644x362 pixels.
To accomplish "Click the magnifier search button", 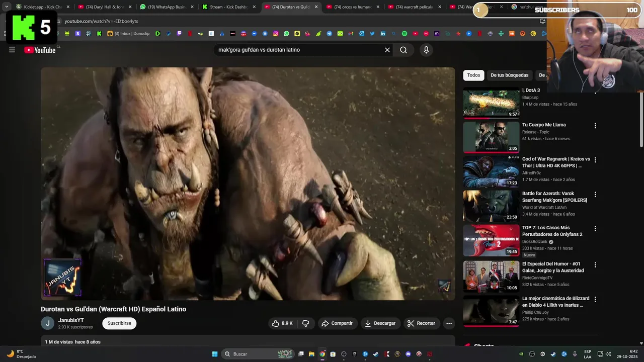I will (404, 50).
